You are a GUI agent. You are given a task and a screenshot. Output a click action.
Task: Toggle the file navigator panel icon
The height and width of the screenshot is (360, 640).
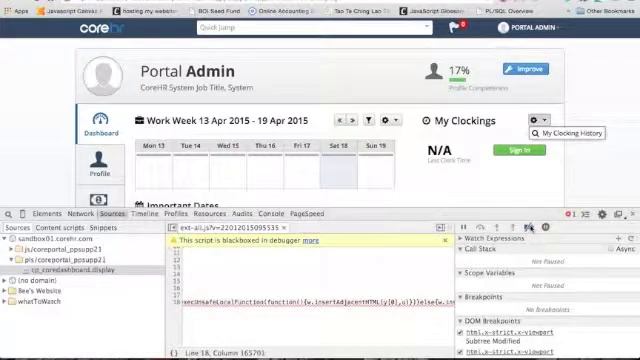coord(172,228)
